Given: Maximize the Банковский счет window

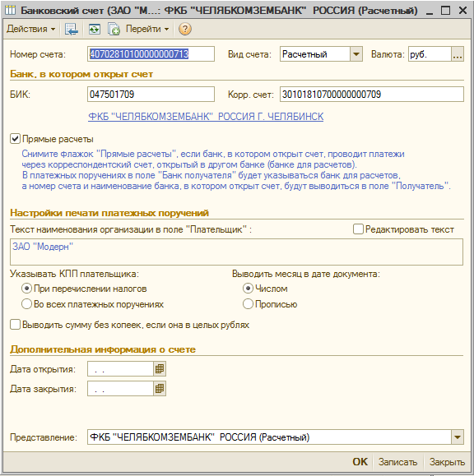Looking at the screenshot, I should (445, 11).
